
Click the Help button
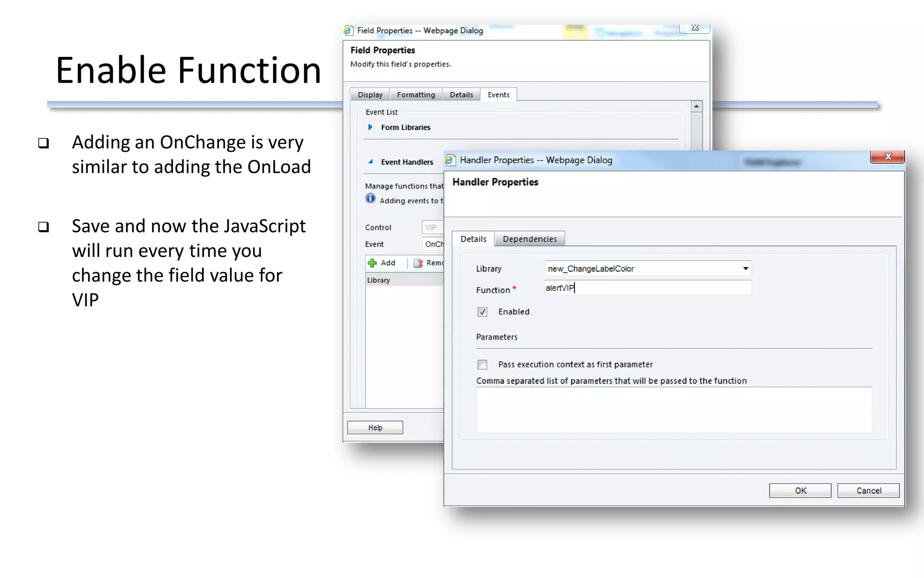click(375, 428)
